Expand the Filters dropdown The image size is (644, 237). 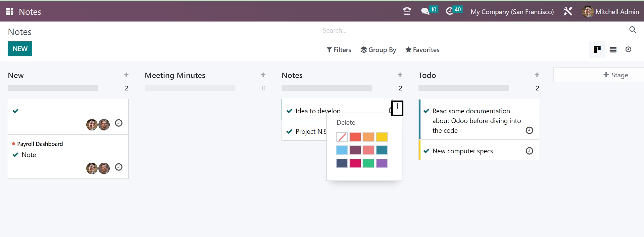coord(339,50)
